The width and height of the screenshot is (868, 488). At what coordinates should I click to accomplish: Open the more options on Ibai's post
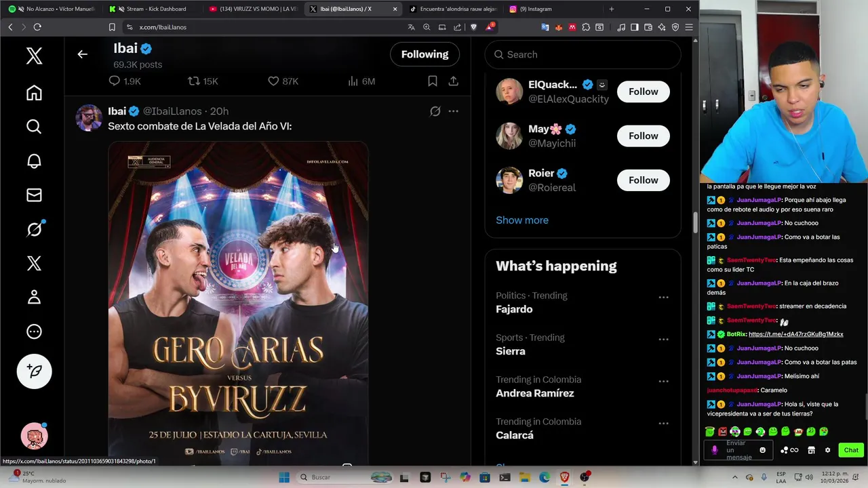click(453, 111)
